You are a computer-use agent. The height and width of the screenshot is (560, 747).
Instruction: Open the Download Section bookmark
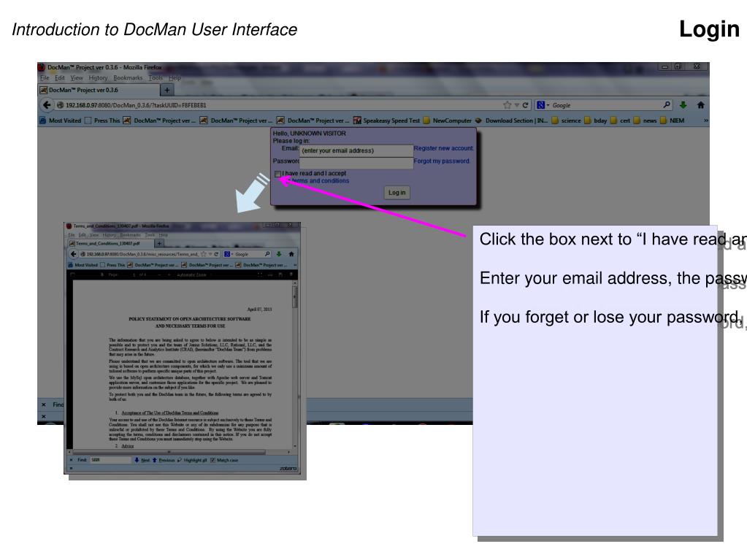click(510, 120)
